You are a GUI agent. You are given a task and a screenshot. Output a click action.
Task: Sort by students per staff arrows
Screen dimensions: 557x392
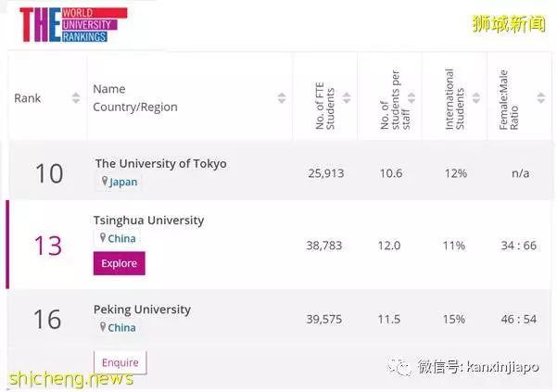pyautogui.click(x=411, y=97)
